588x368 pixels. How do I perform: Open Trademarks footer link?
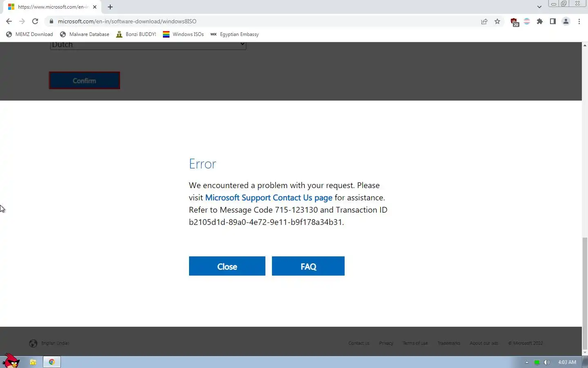tap(449, 343)
